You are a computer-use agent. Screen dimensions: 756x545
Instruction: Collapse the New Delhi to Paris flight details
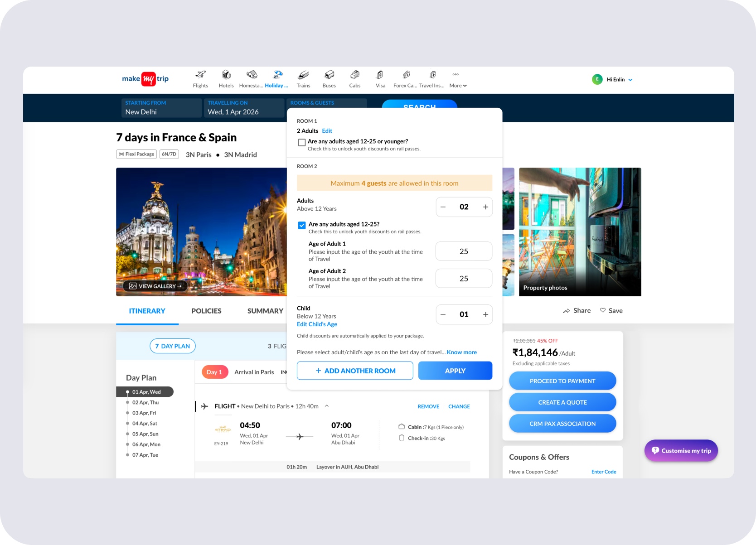pos(327,406)
